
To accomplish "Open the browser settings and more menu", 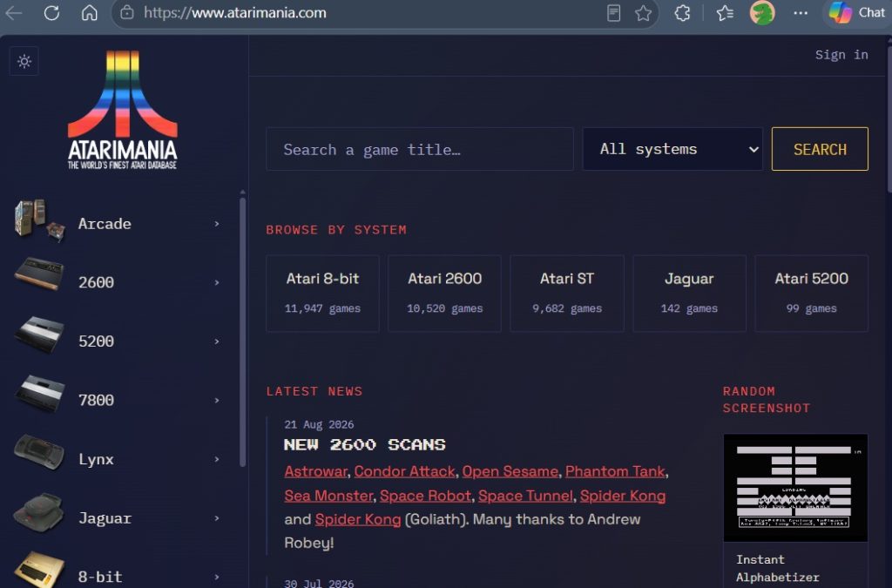I will [x=801, y=12].
